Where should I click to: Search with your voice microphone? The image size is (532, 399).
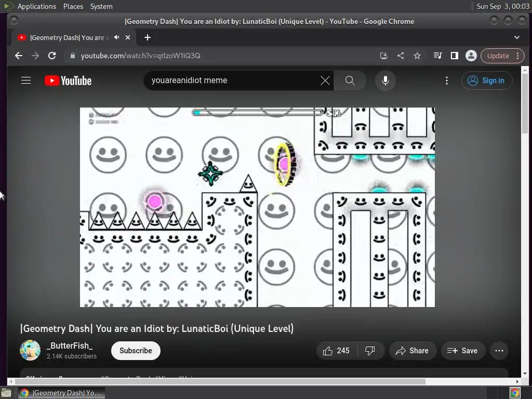click(385, 81)
